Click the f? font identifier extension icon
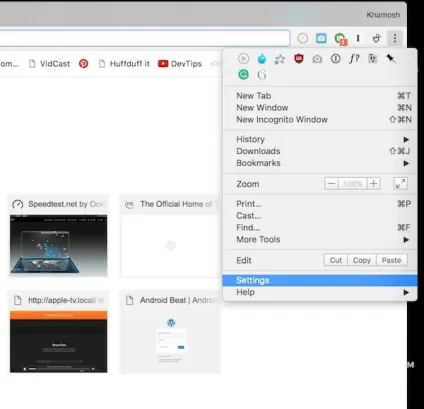424x409 pixels. (x=354, y=59)
